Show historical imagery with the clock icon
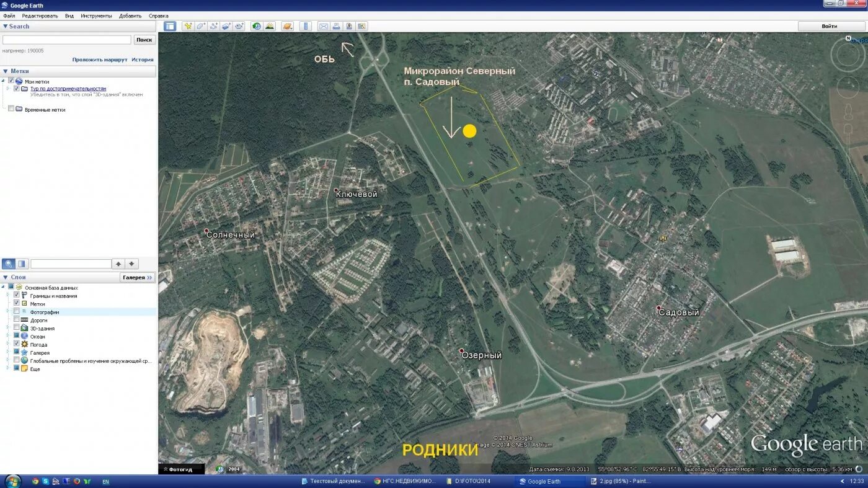The width and height of the screenshot is (868, 488). [256, 26]
